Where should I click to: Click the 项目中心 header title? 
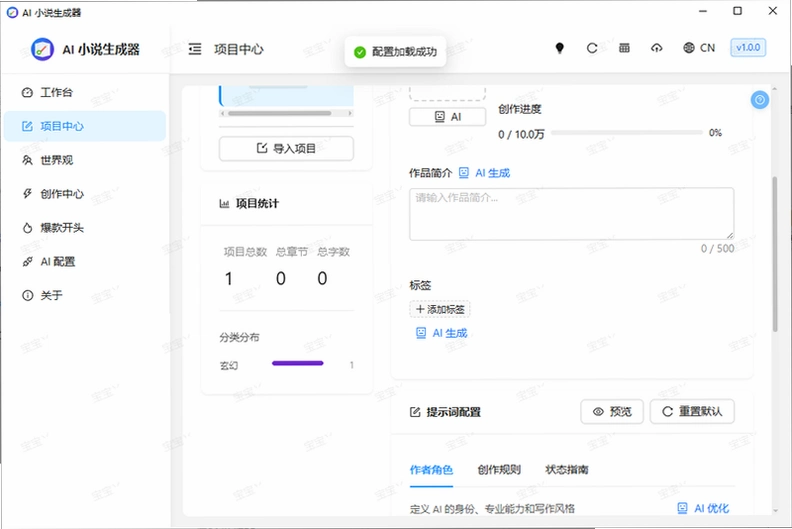point(239,49)
